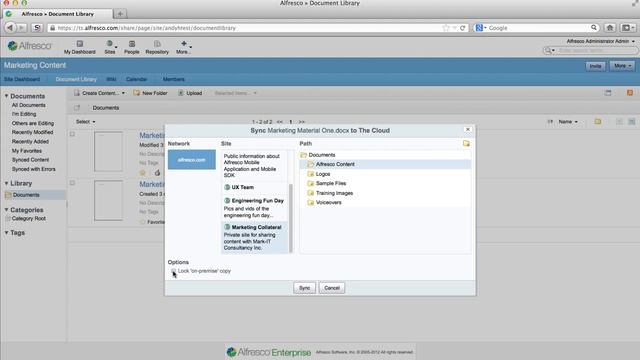The height and width of the screenshot is (360, 640).
Task: Click the UX Team site icon
Action: (x=227, y=187)
